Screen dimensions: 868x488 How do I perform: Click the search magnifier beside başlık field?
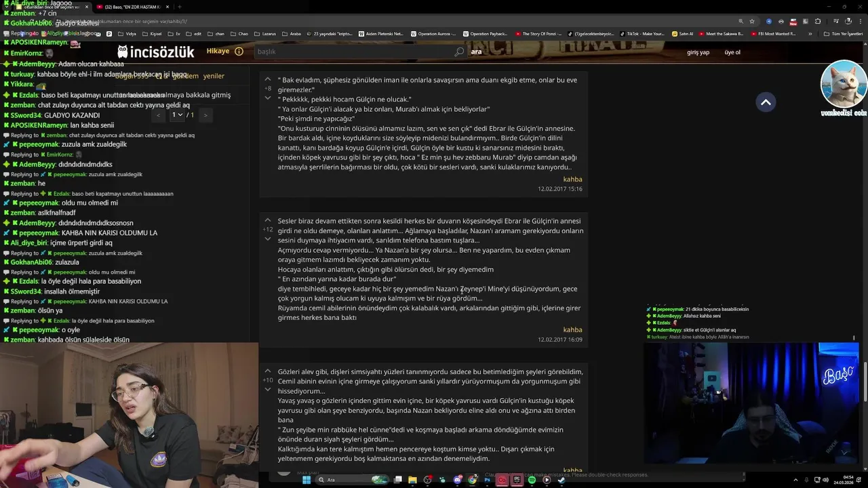459,52
